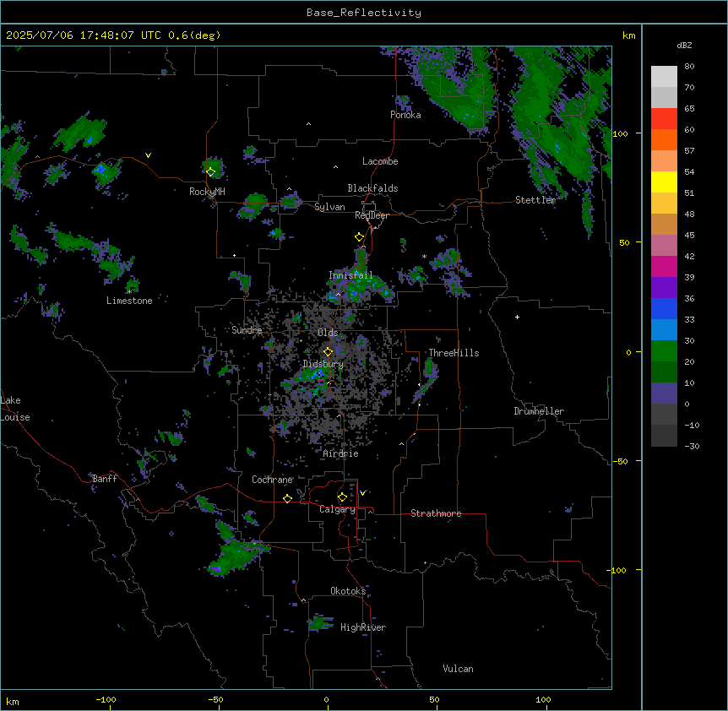
Task: Click the Sundre label
Action: pos(247,330)
